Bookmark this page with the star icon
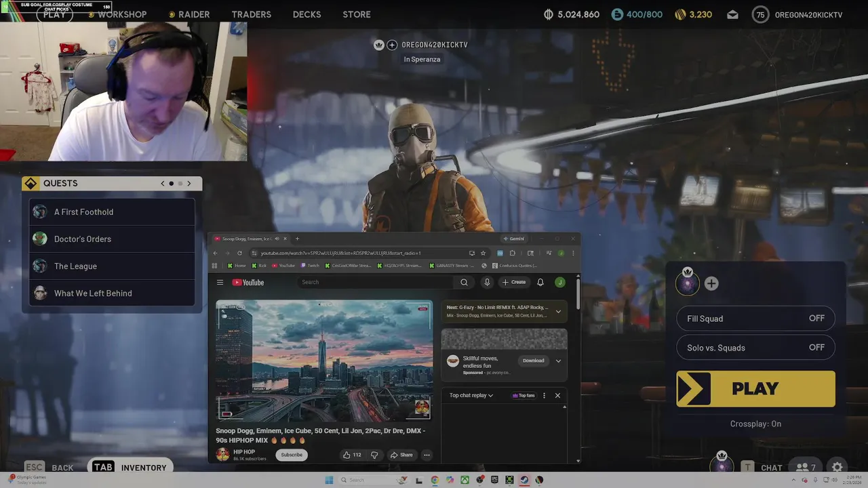Screen dimensions: 868x488 483,253
